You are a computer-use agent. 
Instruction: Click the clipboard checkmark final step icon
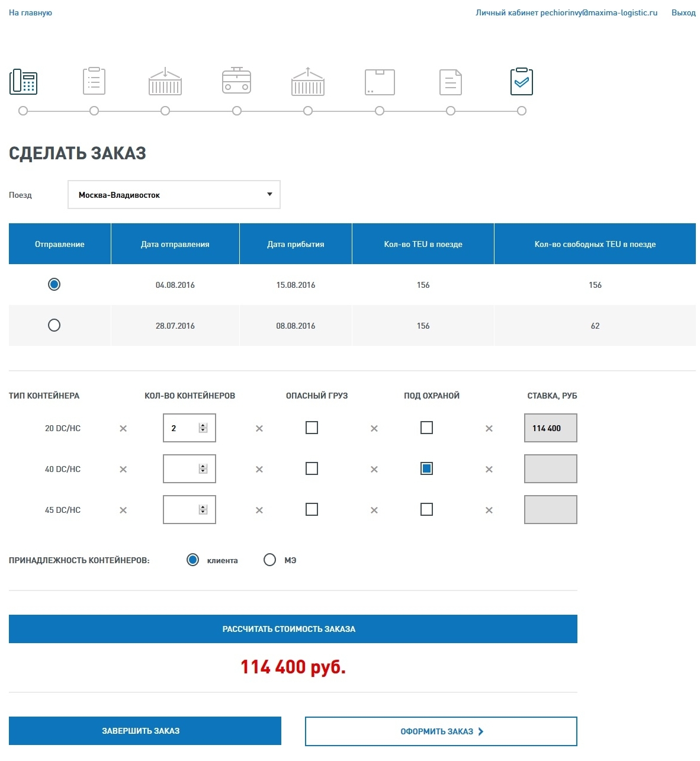pos(521,82)
